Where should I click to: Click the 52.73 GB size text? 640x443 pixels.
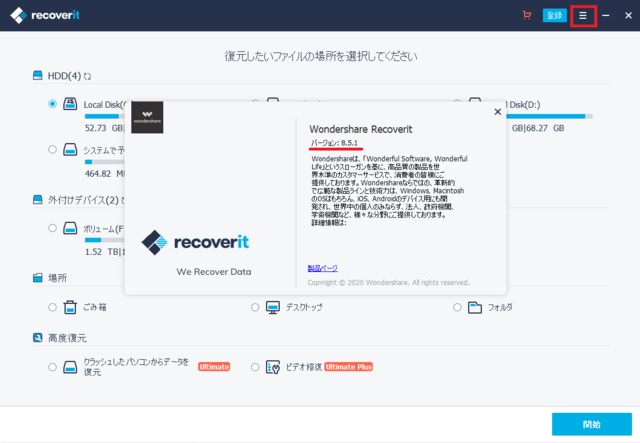click(x=104, y=128)
